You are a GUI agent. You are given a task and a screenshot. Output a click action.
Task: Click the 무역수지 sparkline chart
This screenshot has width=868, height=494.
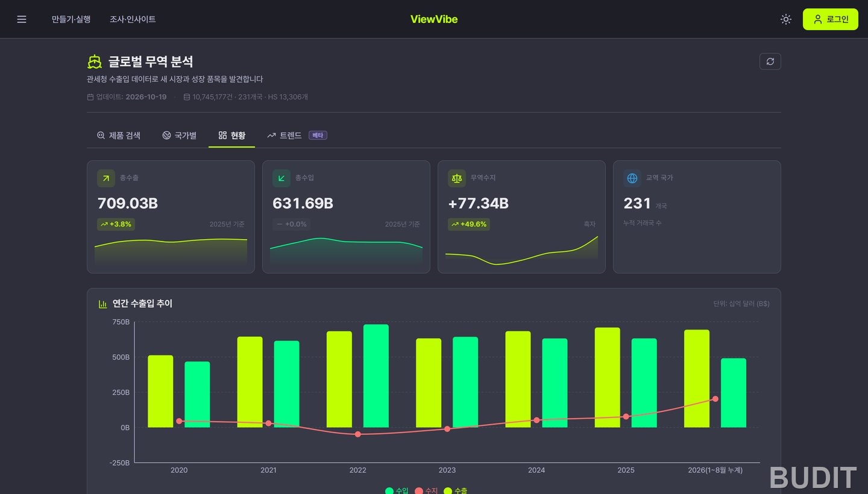click(521, 250)
